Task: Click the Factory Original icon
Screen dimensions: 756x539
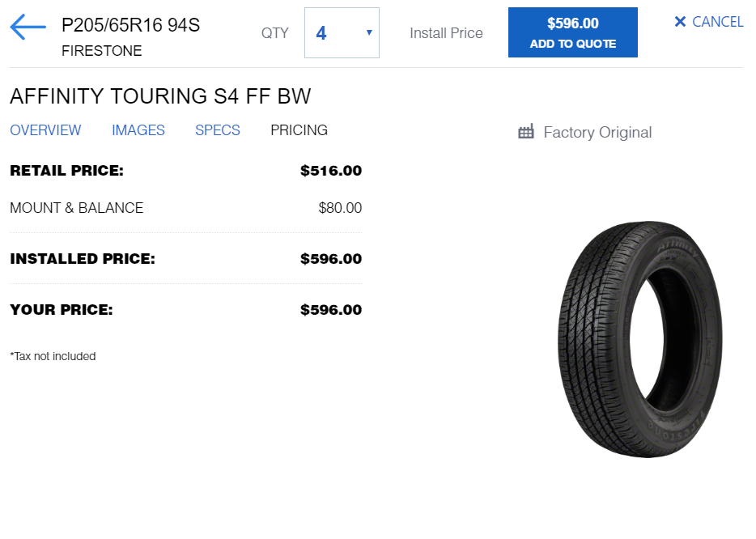Action: tap(526, 132)
